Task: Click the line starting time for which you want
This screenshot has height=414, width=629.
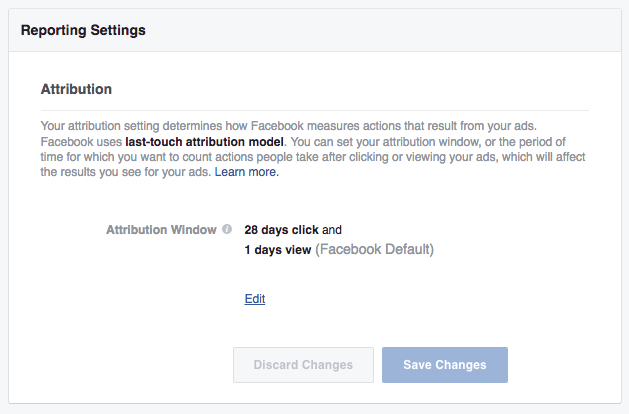Action: point(313,157)
